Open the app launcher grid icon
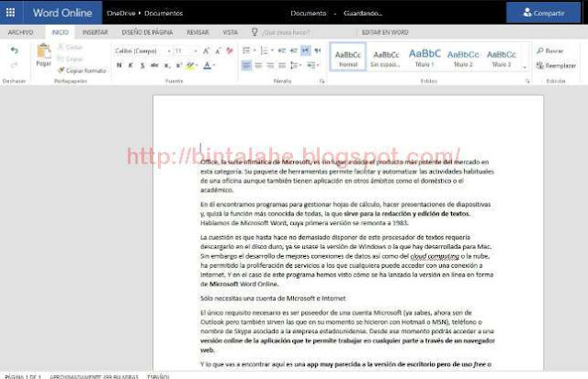The height and width of the screenshot is (379, 588). [10, 13]
